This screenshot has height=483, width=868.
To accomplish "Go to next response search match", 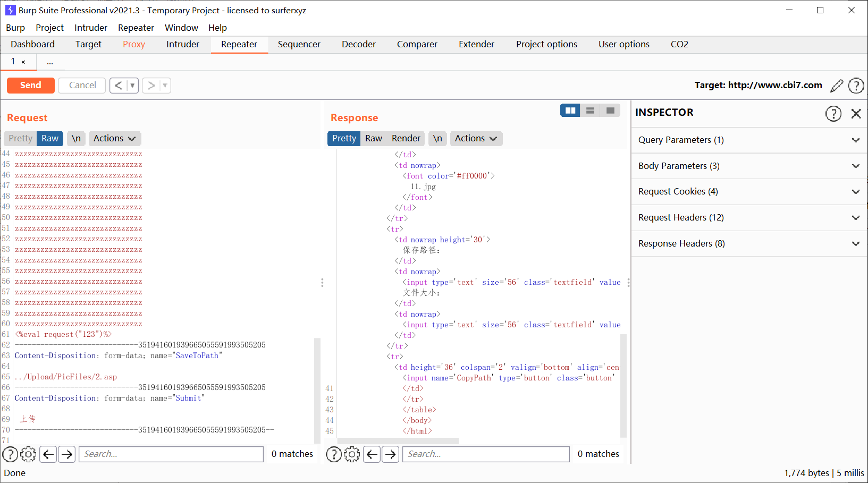I will pos(390,454).
